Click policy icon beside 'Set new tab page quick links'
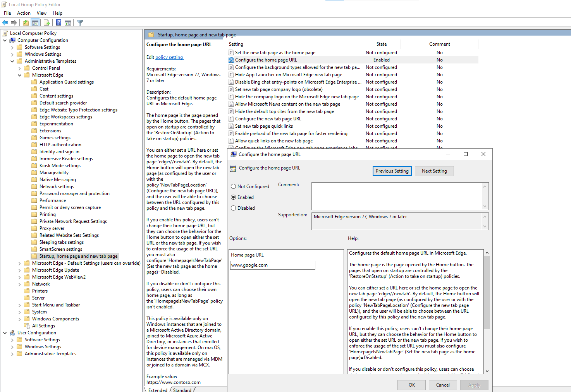This screenshot has width=571, height=392. pyautogui.click(x=231, y=126)
